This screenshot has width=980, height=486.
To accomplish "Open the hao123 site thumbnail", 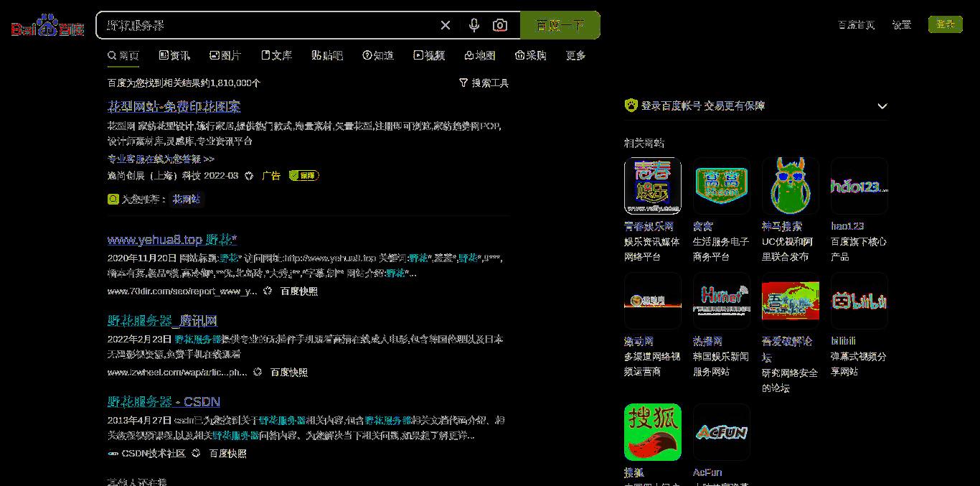I will pyautogui.click(x=859, y=186).
